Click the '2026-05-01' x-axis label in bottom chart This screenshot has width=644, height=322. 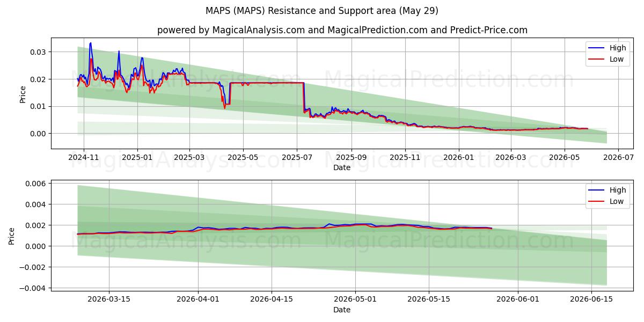[x=355, y=300]
